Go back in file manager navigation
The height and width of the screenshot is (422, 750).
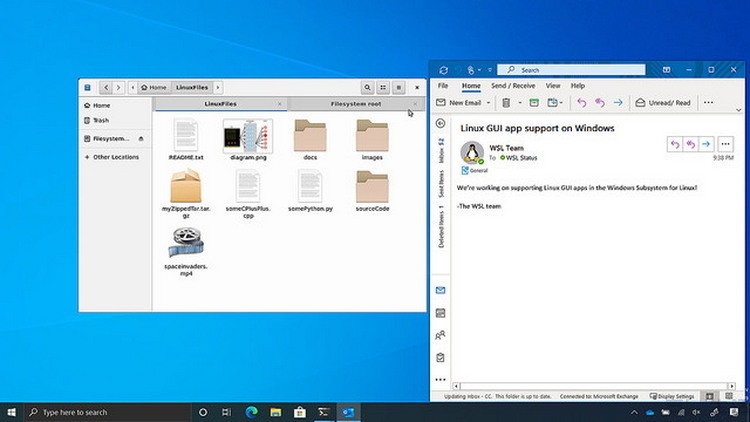tap(106, 88)
